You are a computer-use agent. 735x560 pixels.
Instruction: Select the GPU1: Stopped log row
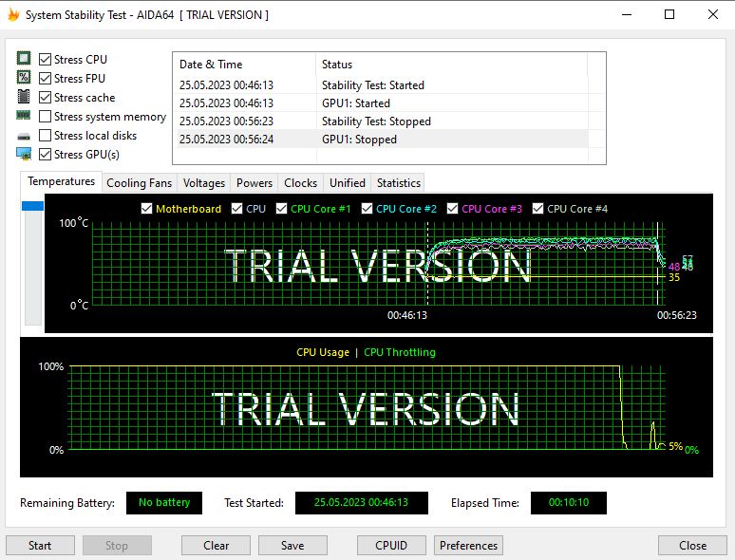[x=381, y=140]
